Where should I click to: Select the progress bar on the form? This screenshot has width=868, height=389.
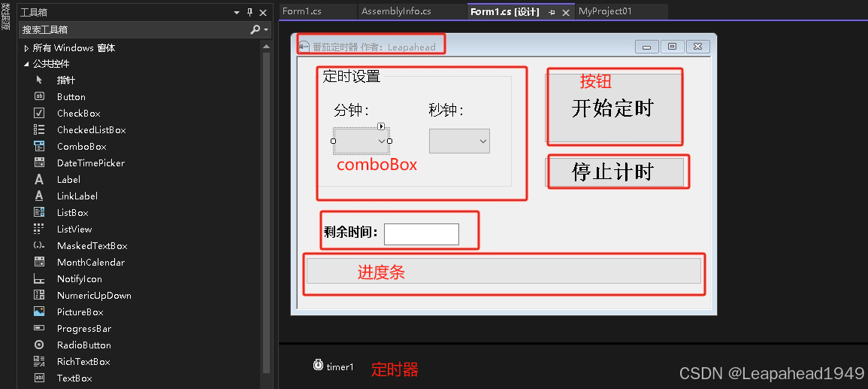click(x=504, y=271)
